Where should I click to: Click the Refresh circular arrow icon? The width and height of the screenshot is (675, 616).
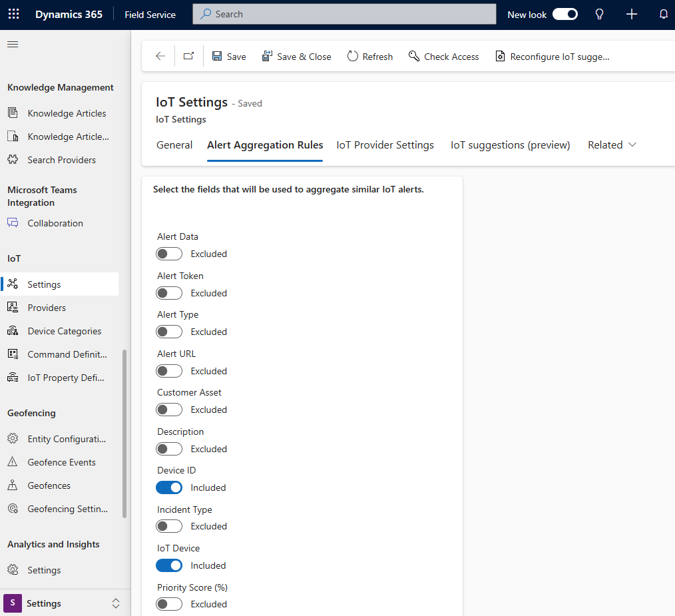coord(353,56)
